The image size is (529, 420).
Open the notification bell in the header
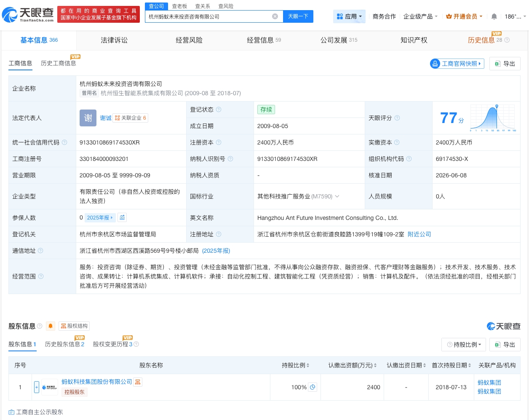[494, 16]
